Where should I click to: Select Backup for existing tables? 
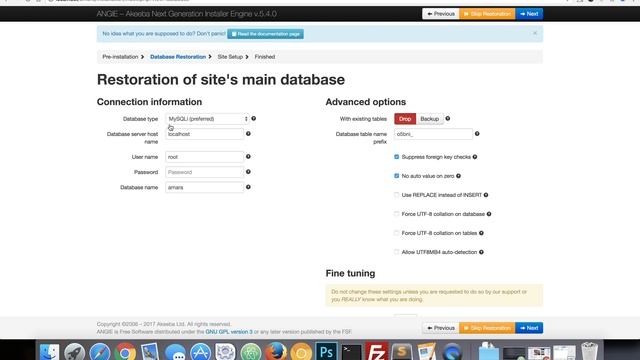pos(429,119)
